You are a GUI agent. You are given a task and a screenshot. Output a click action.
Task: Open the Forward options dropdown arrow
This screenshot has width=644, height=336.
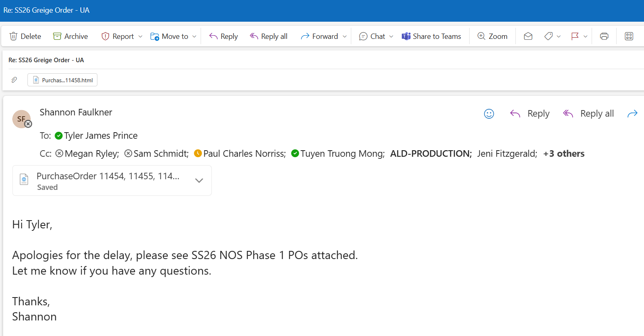(x=345, y=36)
